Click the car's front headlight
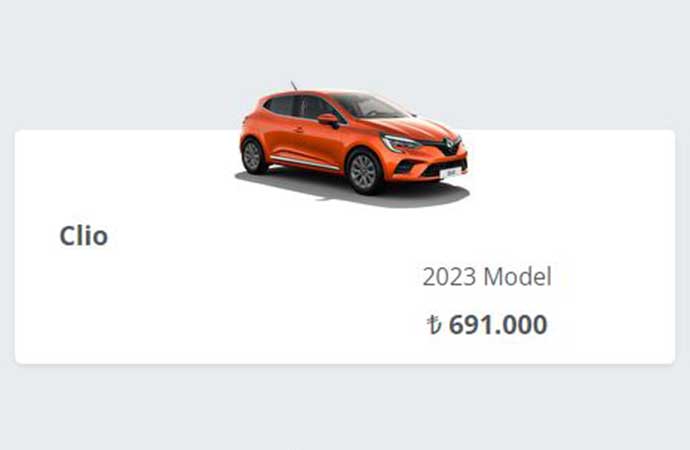 [400, 143]
